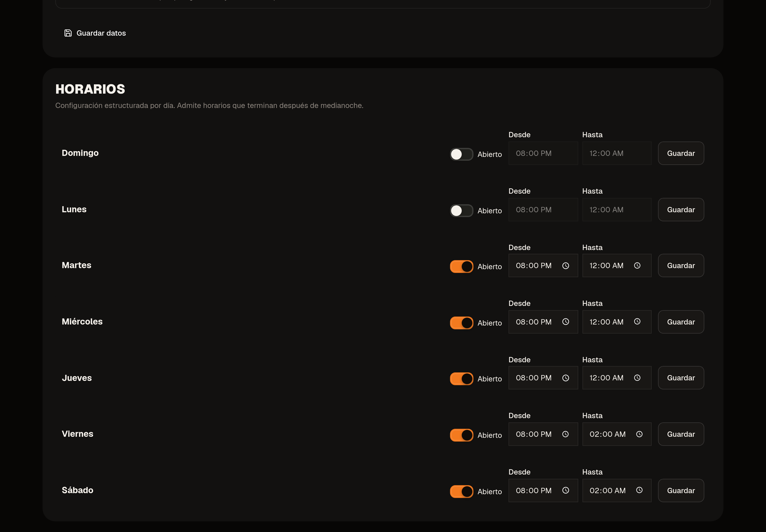The width and height of the screenshot is (766, 532).
Task: Enable the Domingo Abierto switch
Action: click(x=461, y=154)
